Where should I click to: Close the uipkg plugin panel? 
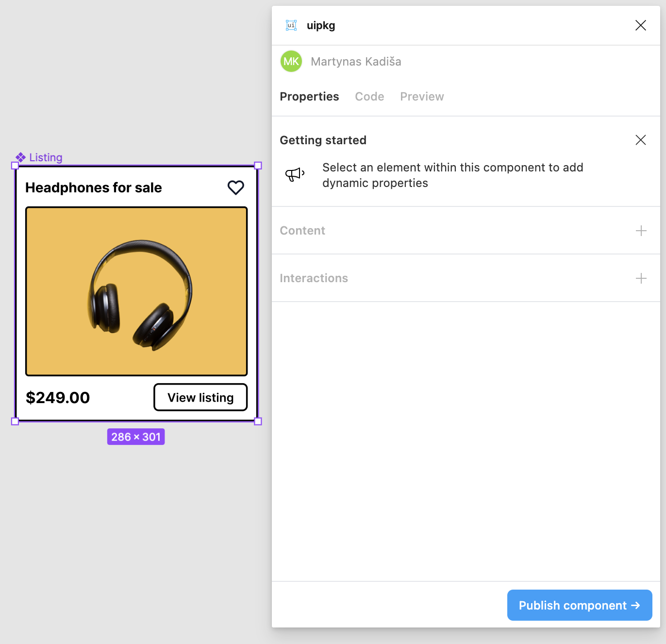[641, 25]
